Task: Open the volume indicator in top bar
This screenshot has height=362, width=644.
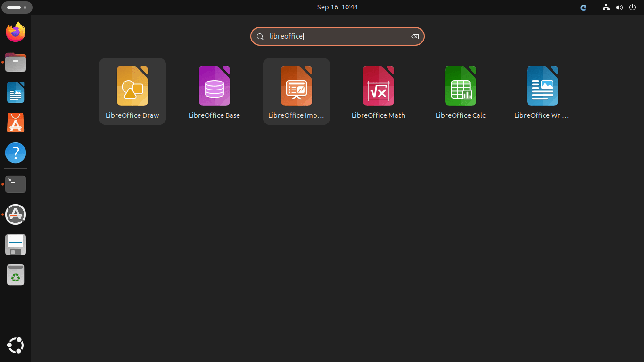Action: tap(619, 8)
